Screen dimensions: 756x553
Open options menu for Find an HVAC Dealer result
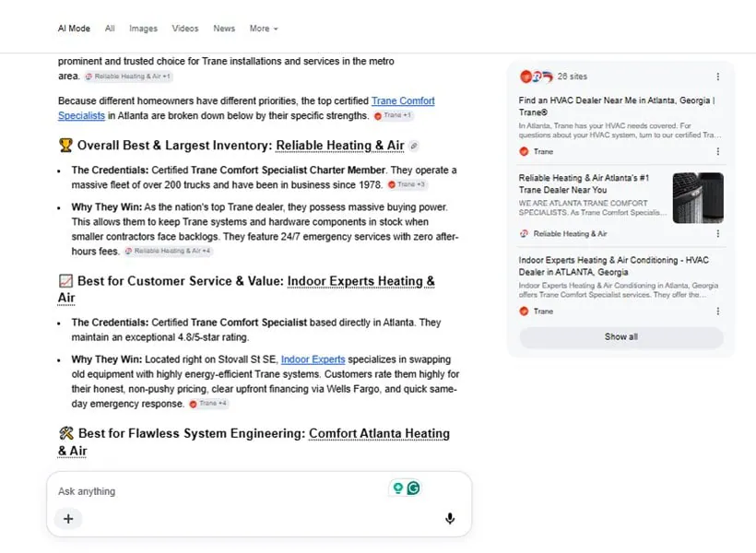tap(718, 151)
